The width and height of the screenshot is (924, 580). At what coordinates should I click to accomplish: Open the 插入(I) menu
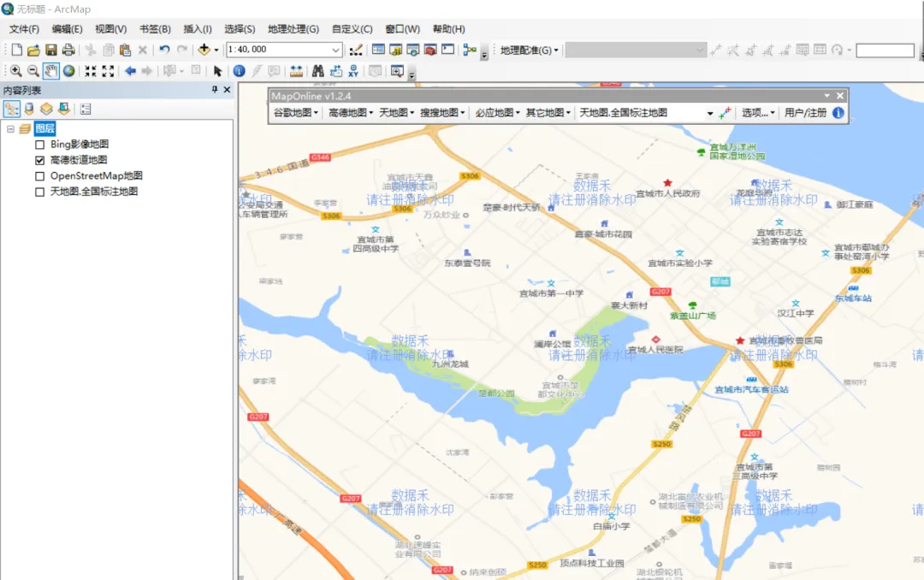pyautogui.click(x=198, y=29)
